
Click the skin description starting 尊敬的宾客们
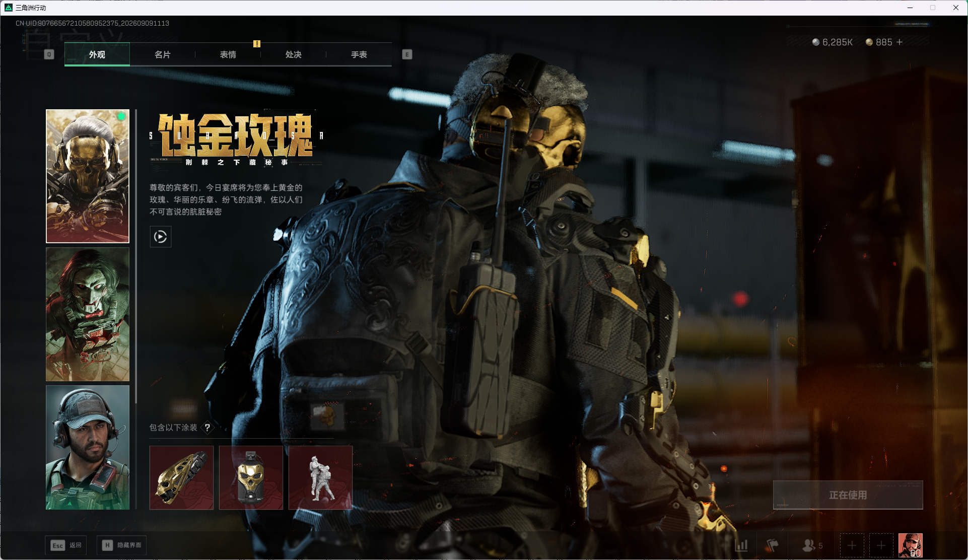point(226,199)
